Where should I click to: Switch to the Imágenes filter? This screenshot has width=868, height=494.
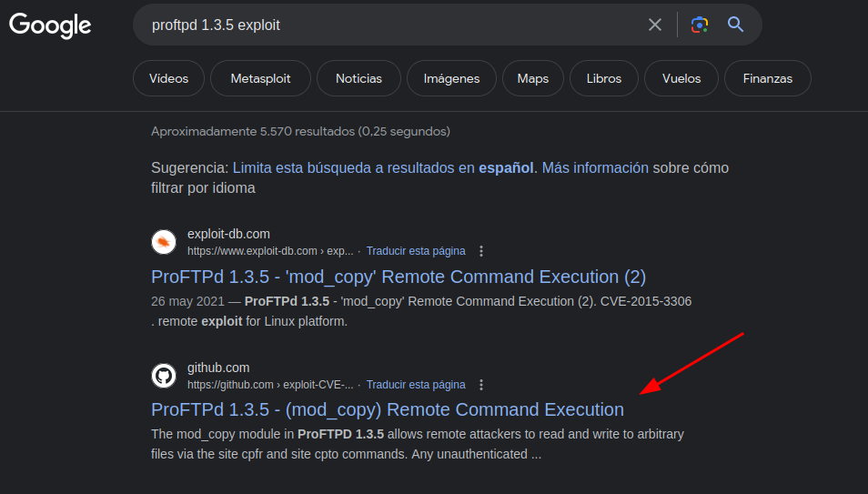point(451,78)
